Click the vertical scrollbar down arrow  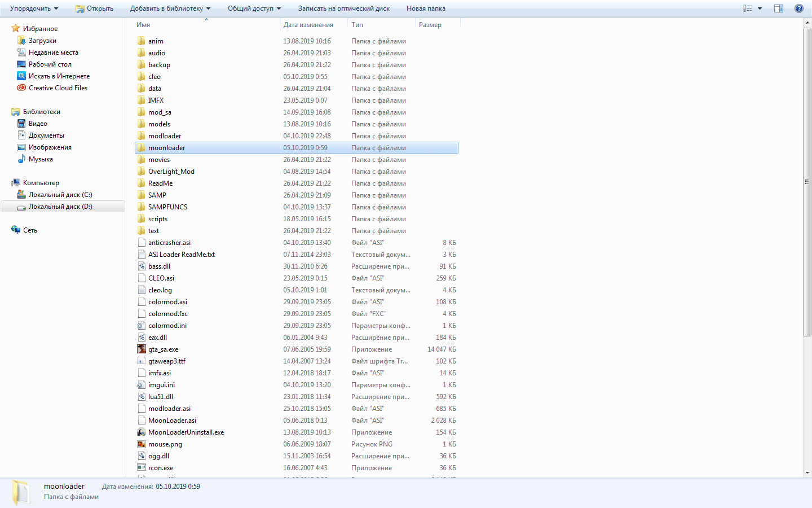807,473
